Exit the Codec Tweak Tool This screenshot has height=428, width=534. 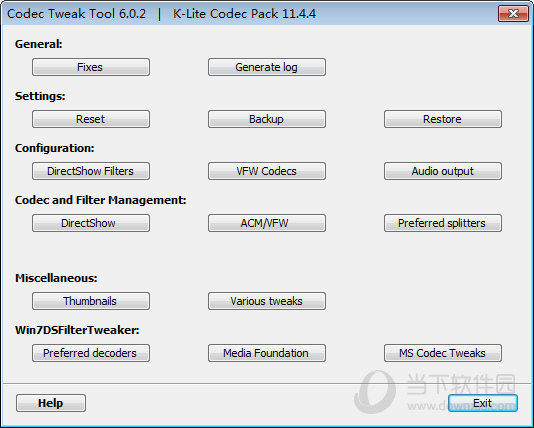[x=483, y=403]
